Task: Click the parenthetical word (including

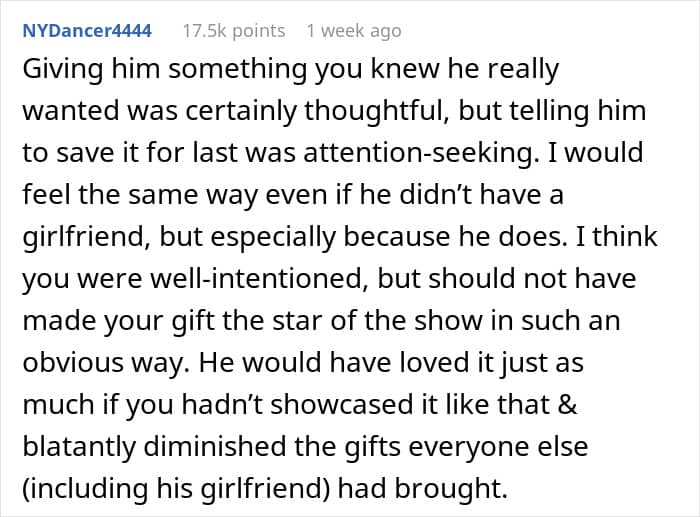Action: 85,489
